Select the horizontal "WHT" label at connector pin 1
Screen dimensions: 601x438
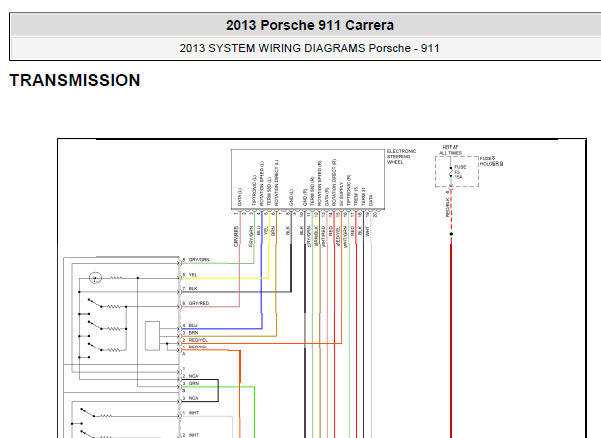(194, 413)
